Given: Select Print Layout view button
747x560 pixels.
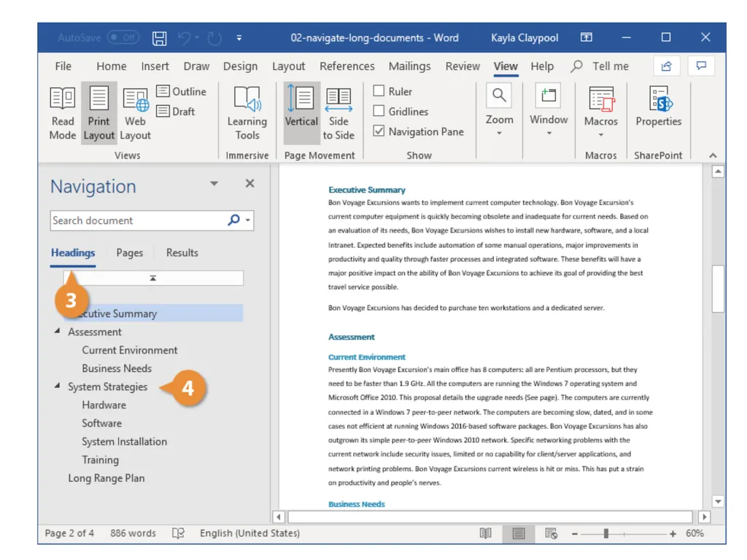Looking at the screenshot, I should [x=98, y=113].
